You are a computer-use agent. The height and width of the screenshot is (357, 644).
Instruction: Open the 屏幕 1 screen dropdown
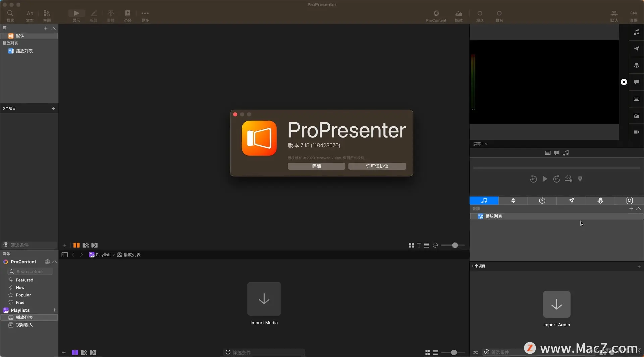(x=480, y=144)
